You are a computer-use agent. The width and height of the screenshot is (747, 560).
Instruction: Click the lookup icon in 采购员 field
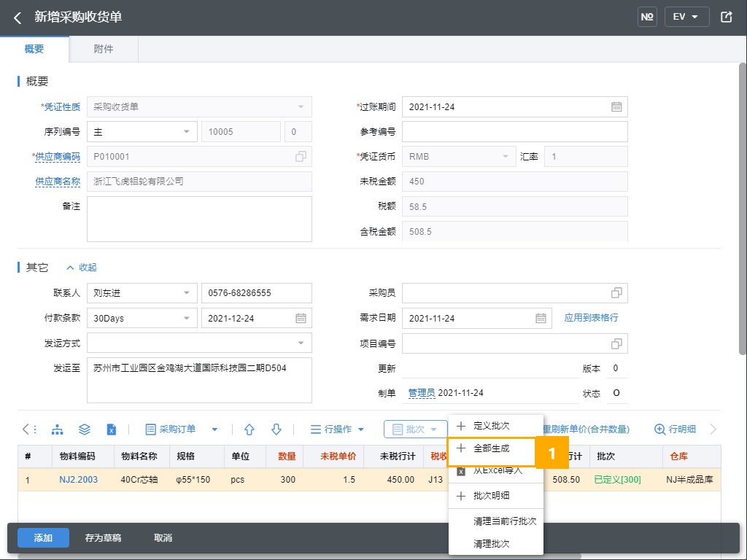coord(616,293)
